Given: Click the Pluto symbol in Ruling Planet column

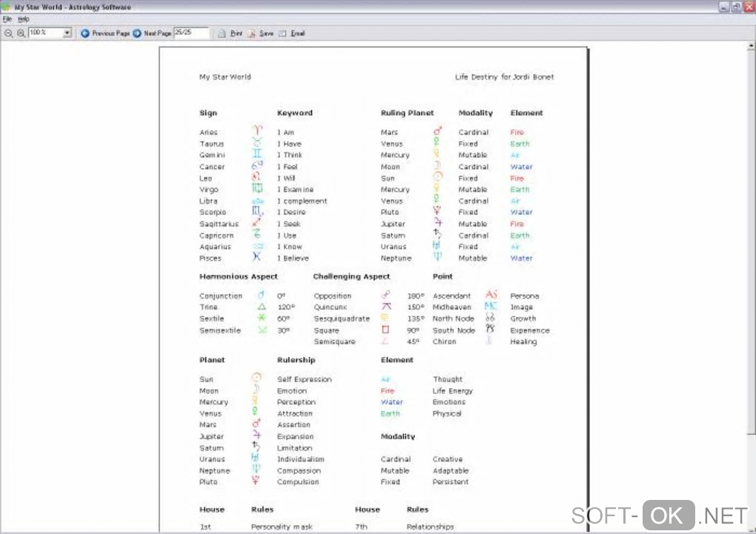Looking at the screenshot, I should click(x=437, y=211).
